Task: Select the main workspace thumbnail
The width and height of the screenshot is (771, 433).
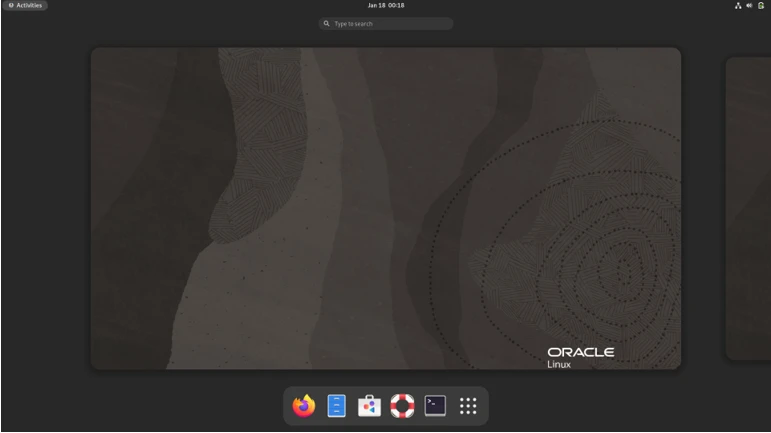Action: pyautogui.click(x=386, y=208)
